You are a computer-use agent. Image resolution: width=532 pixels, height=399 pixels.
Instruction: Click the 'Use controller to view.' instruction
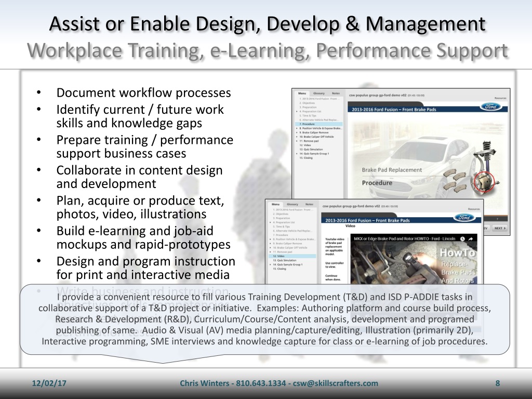coord(335,265)
